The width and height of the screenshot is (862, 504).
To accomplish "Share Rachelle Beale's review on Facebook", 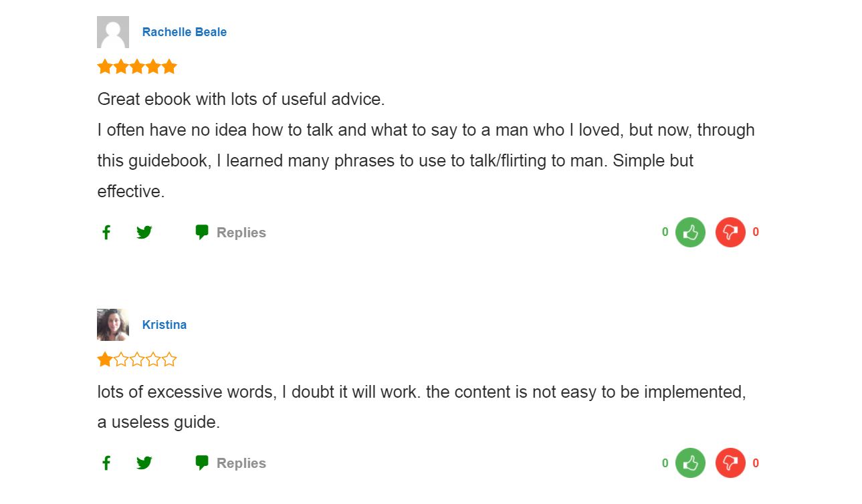I will point(106,233).
